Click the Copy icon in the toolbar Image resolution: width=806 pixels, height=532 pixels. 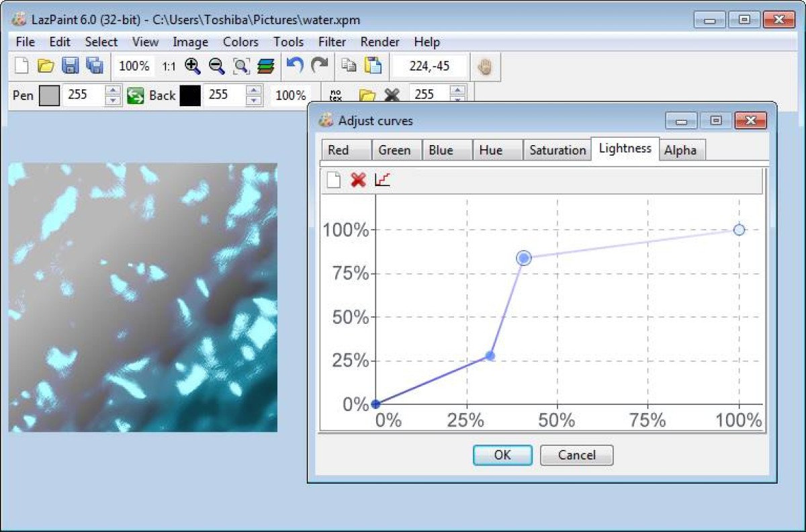348,66
